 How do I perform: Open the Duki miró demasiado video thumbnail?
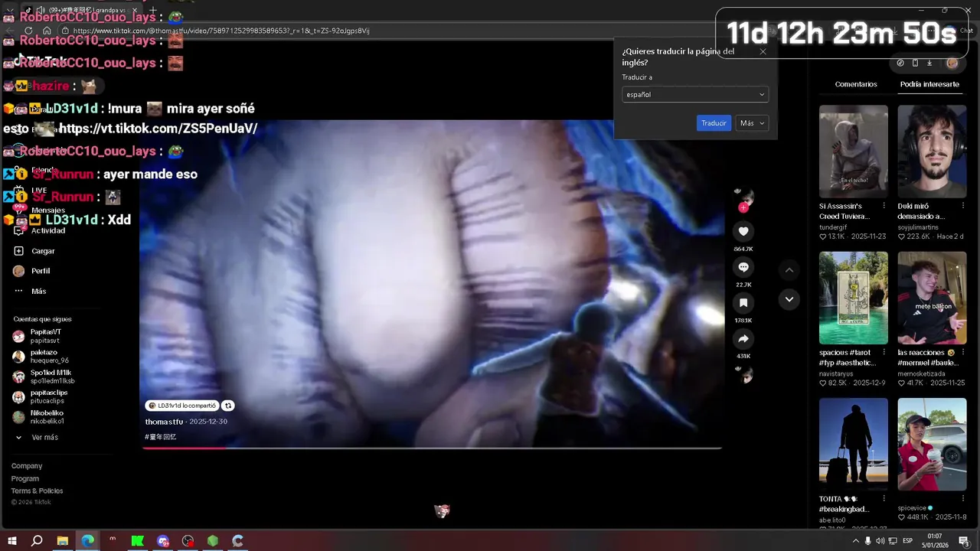click(932, 152)
